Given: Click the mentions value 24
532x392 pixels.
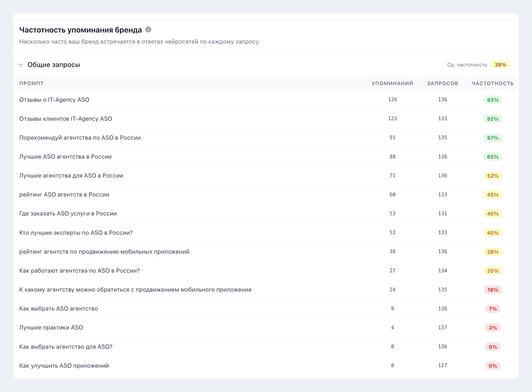Looking at the screenshot, I should (x=392, y=290).
